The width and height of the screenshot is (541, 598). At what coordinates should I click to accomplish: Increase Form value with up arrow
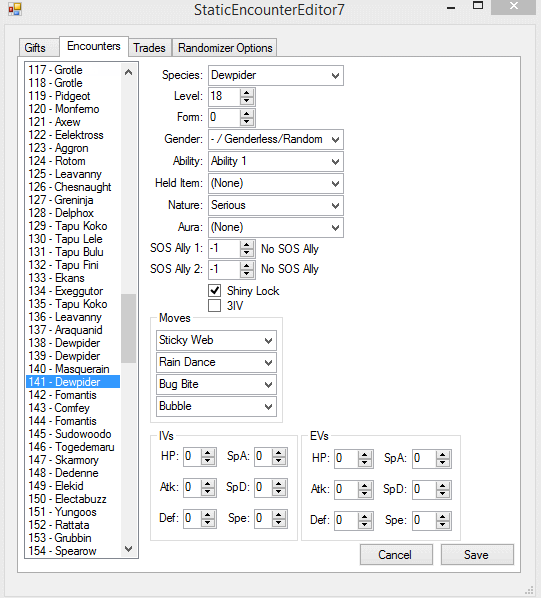[247, 114]
